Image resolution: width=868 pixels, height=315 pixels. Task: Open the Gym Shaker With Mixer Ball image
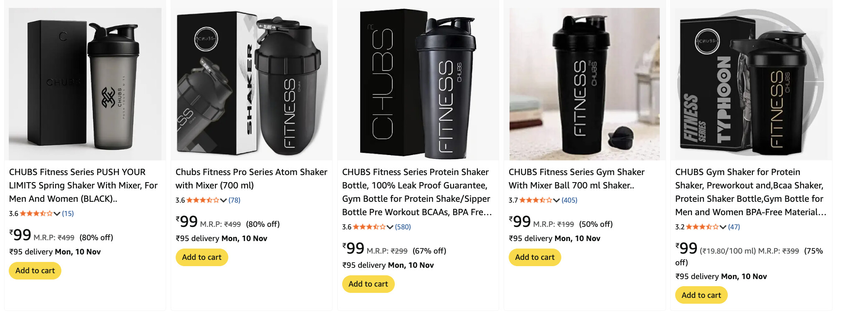coord(584,84)
